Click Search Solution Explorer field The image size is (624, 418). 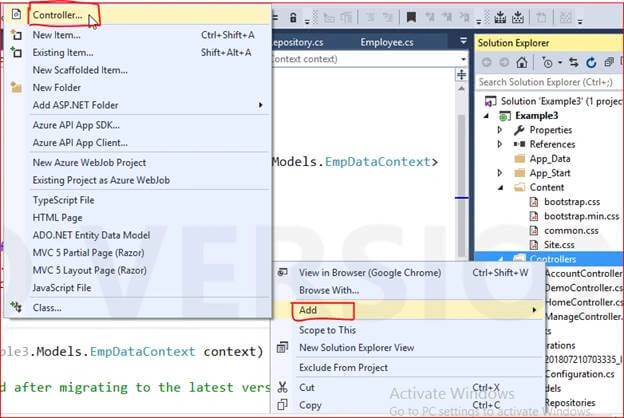coord(549,82)
